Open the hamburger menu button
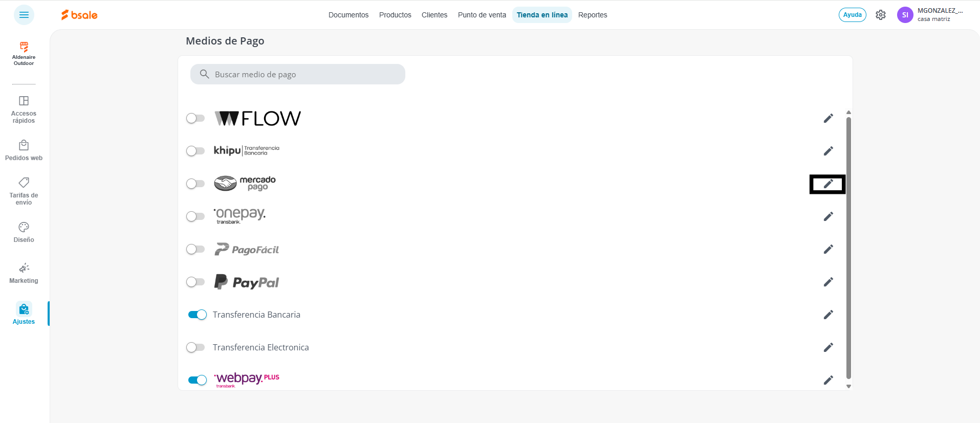Screen dimensions: 980x423 [24, 15]
